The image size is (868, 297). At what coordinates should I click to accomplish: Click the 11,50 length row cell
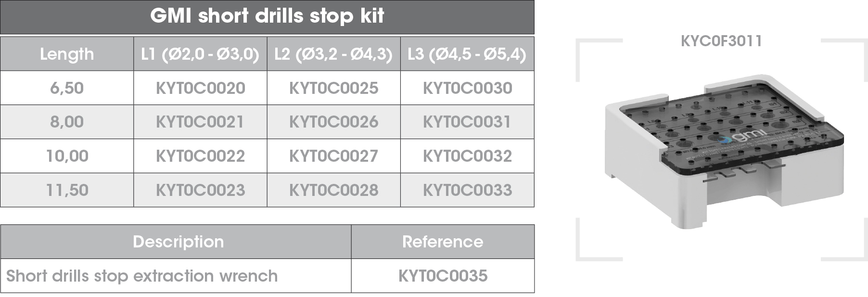click(67, 190)
